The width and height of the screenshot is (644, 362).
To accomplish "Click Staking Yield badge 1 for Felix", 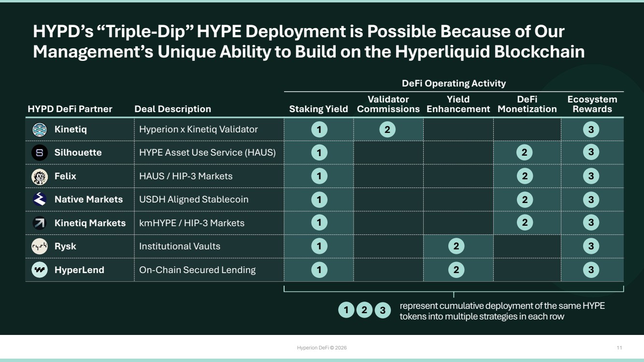I will pyautogui.click(x=319, y=176).
